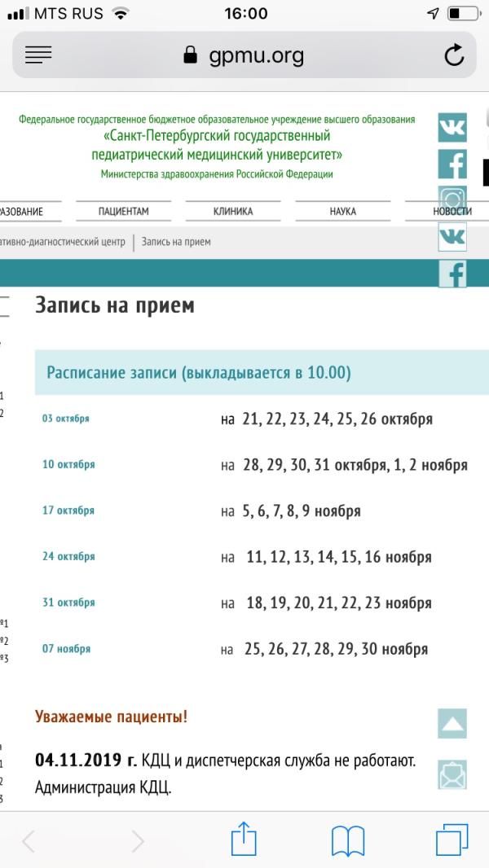The width and height of the screenshot is (489, 868).
Task: Go back with the Safari back arrow
Action: click(29, 841)
